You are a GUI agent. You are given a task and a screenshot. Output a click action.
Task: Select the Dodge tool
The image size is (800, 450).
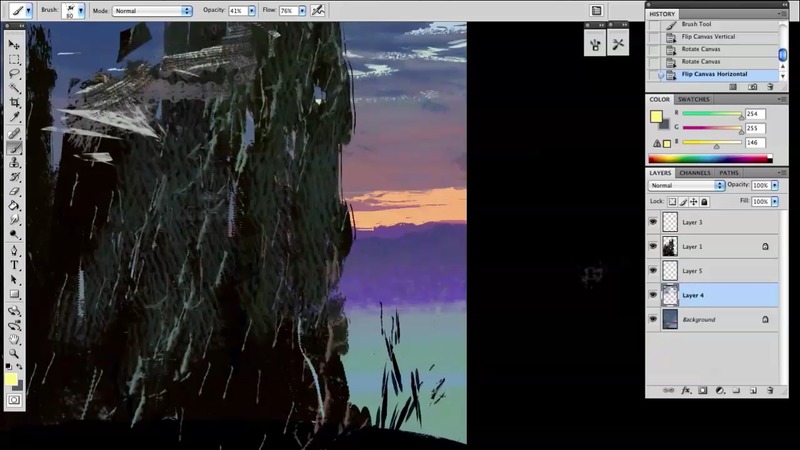[x=14, y=234]
